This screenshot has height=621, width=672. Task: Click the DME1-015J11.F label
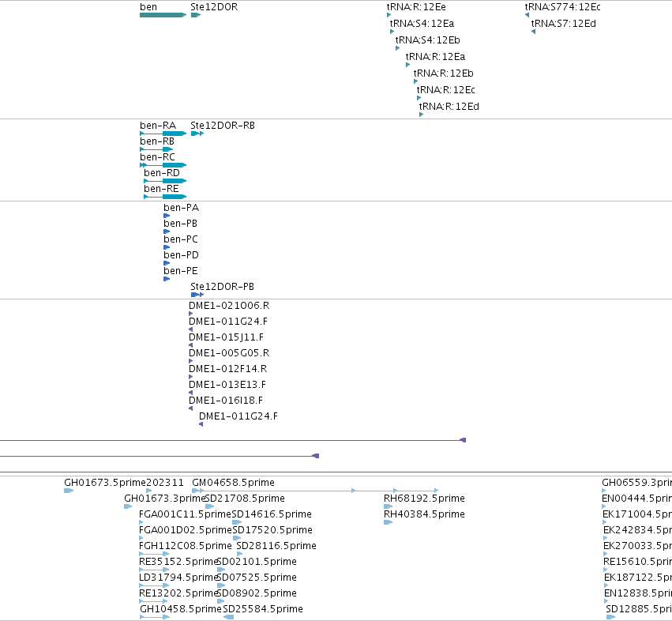226,337
